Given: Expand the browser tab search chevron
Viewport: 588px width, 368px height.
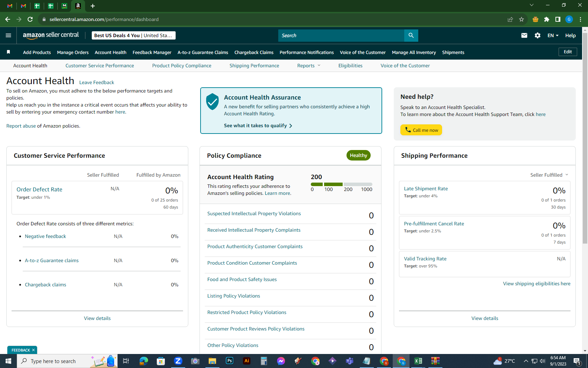Looking at the screenshot, I should tap(531, 5).
